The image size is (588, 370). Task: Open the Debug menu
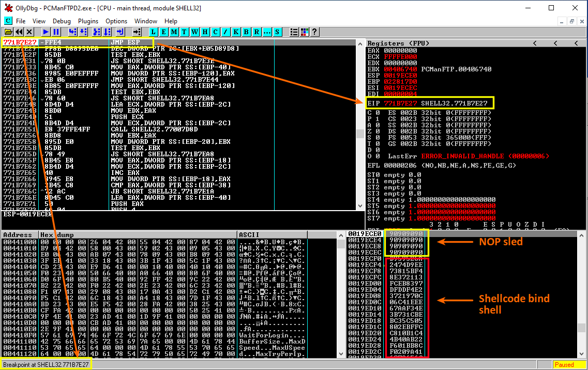62,21
